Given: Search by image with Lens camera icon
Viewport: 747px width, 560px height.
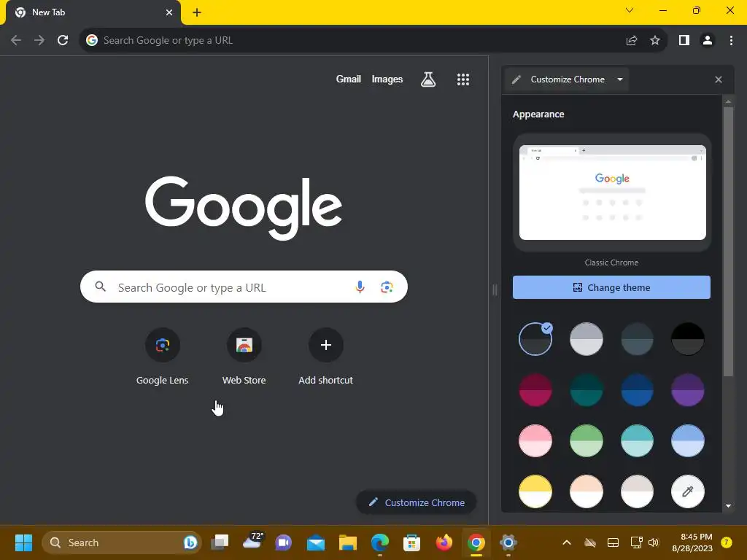Looking at the screenshot, I should point(387,287).
